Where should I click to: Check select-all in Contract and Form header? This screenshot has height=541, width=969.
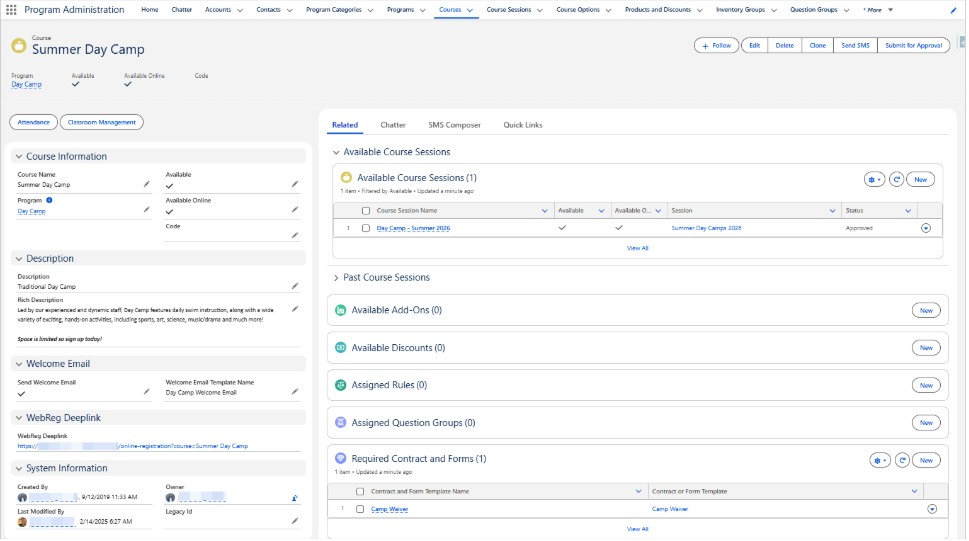point(360,492)
